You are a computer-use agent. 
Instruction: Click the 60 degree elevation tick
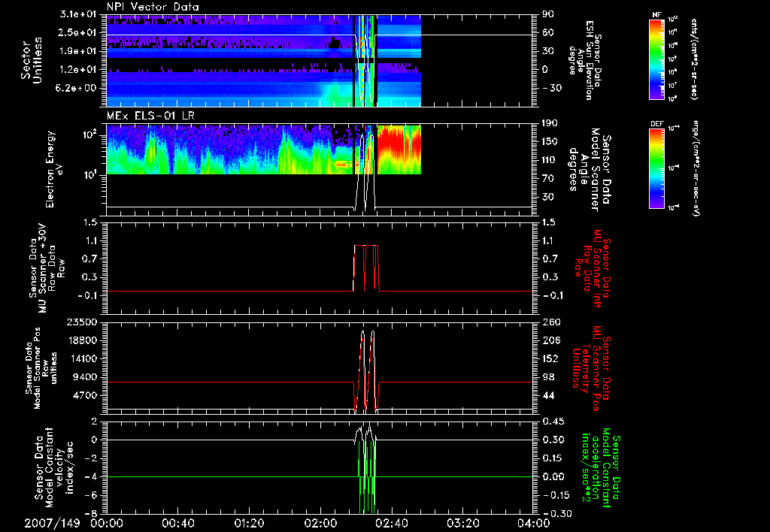(548, 33)
